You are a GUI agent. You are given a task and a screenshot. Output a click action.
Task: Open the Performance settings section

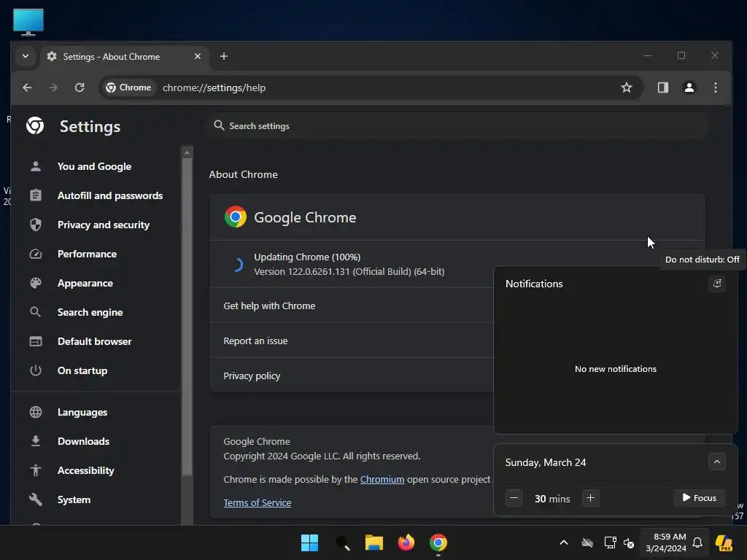[88, 254]
